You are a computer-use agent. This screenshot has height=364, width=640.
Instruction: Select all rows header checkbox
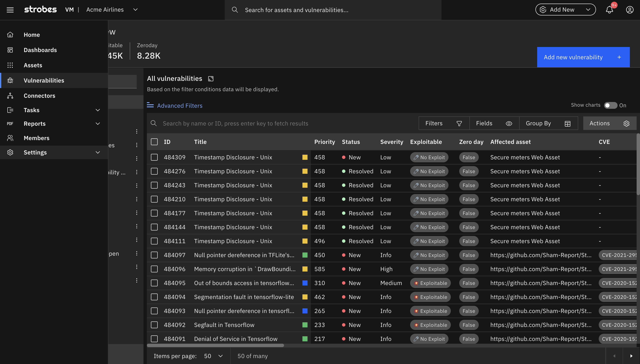(154, 142)
